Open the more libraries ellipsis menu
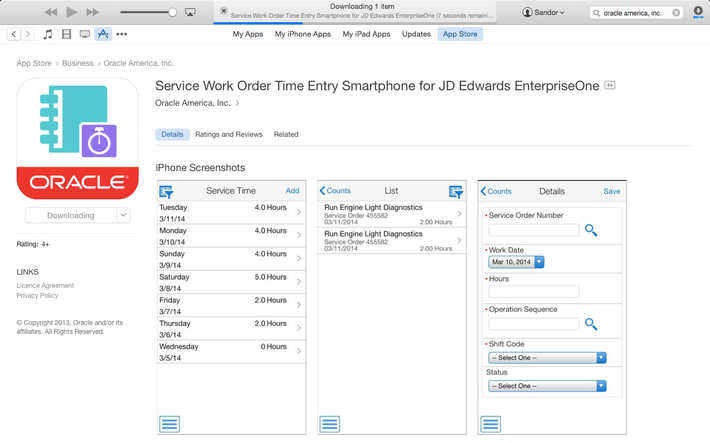The height and width of the screenshot is (443, 710). (x=122, y=34)
